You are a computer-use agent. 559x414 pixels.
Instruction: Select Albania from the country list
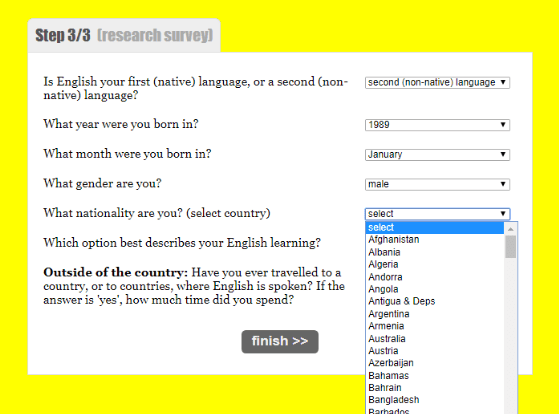point(435,252)
